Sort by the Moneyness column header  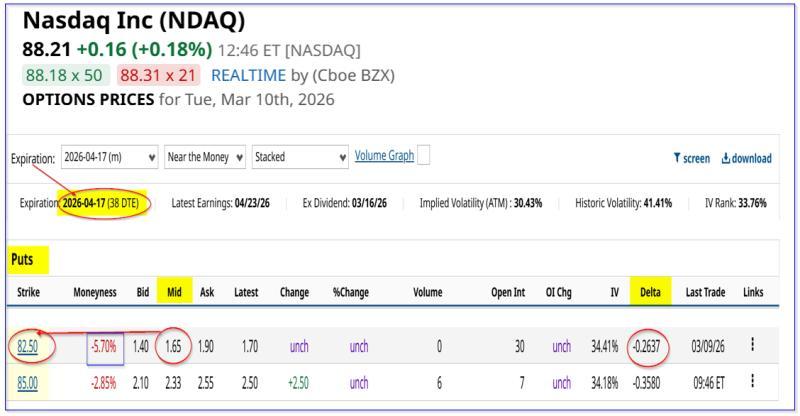coord(95,292)
